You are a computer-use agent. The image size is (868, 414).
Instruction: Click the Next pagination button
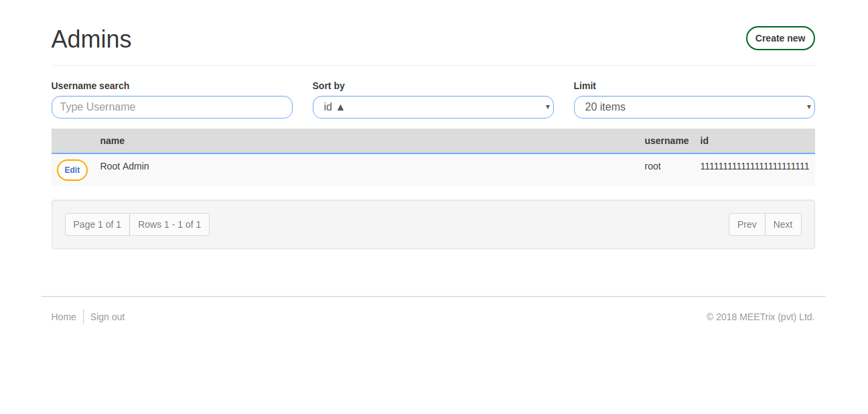click(x=782, y=224)
